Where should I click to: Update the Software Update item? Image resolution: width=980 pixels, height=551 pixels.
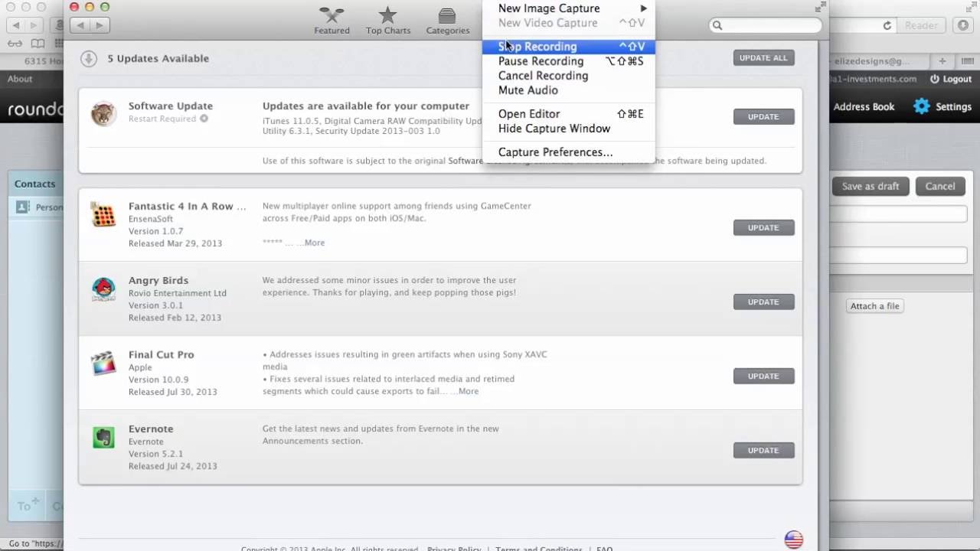pos(763,117)
